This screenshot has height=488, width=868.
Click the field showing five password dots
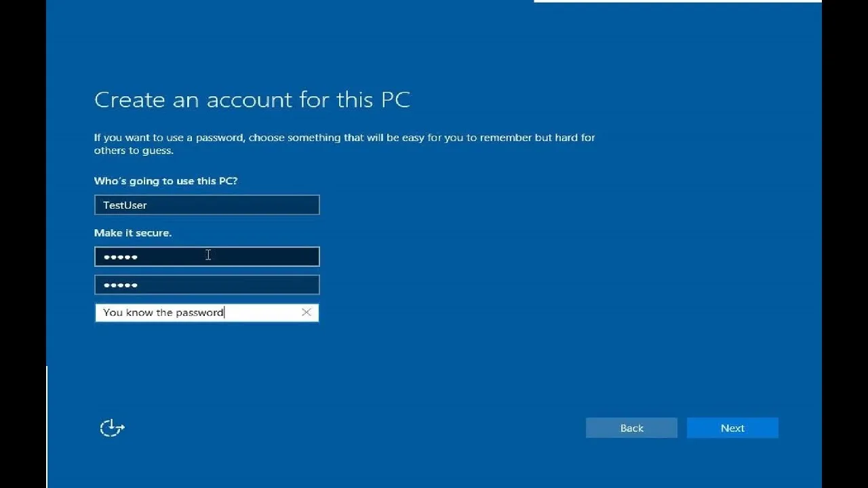(x=207, y=256)
